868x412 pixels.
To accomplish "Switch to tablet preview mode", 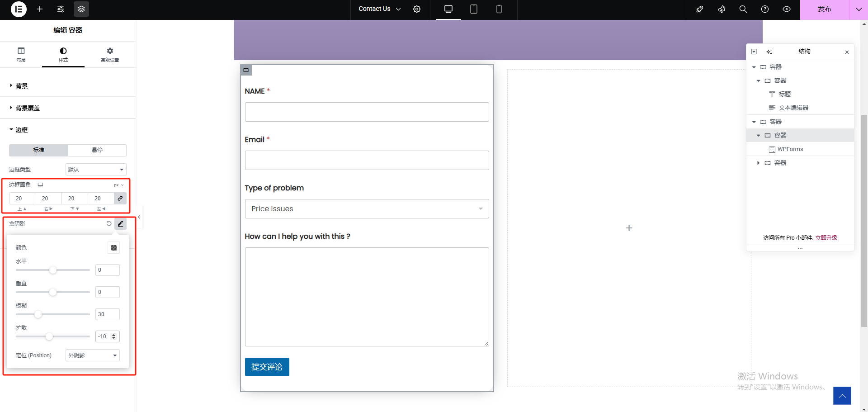I will pyautogui.click(x=473, y=9).
